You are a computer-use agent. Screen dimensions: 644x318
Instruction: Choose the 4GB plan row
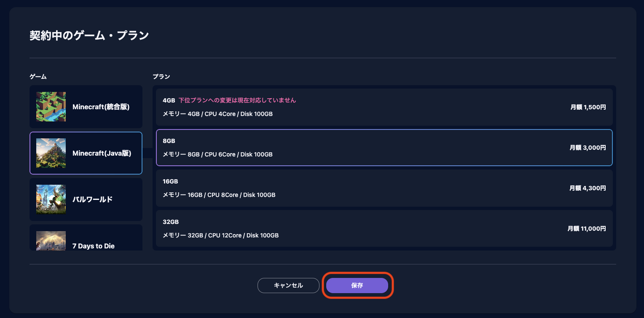[x=384, y=107]
